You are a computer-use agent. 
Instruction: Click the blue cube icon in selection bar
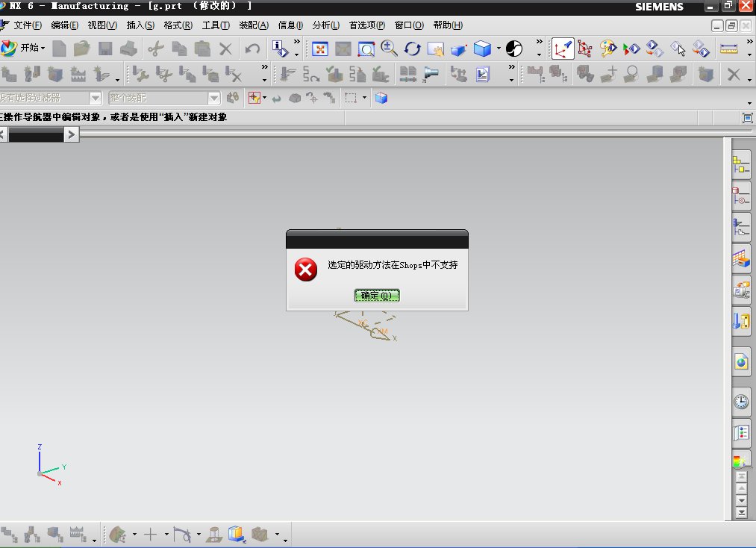[x=381, y=98]
